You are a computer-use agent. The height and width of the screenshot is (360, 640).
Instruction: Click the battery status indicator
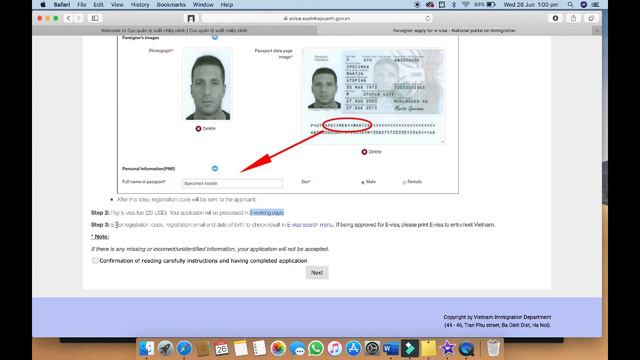[485, 5]
